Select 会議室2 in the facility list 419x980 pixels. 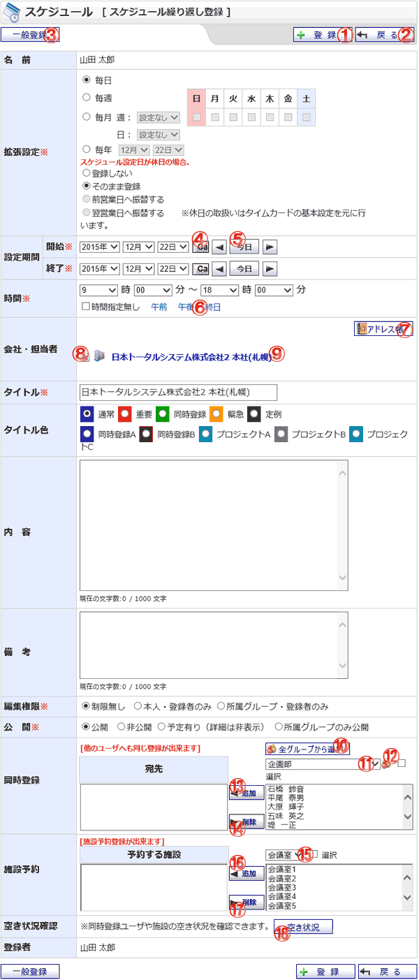282,878
